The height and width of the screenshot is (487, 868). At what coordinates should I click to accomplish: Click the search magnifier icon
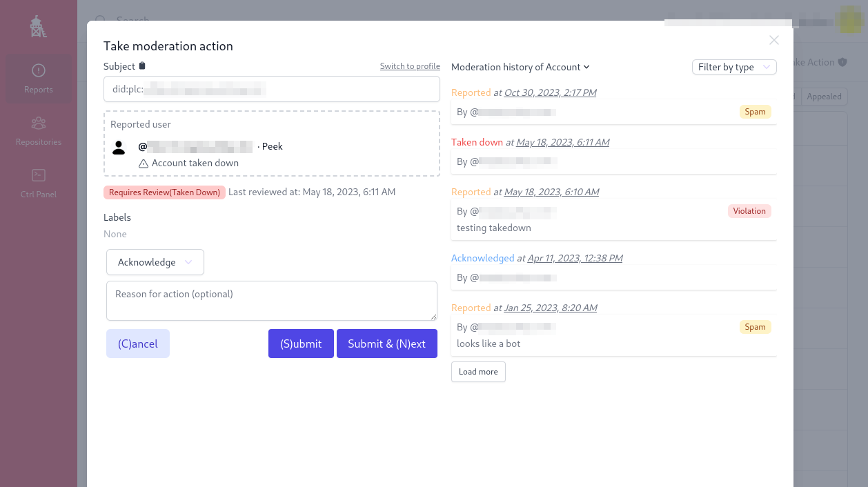[x=101, y=21]
